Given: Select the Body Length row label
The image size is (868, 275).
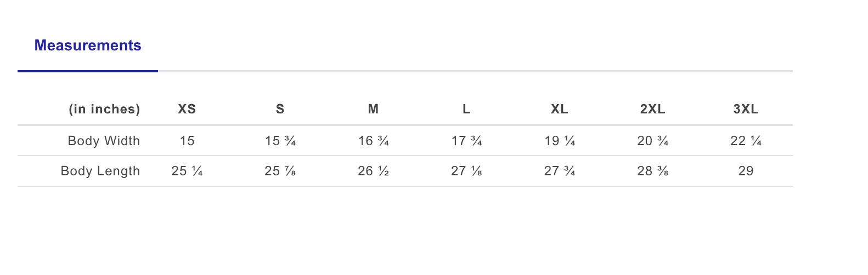Looking at the screenshot, I should 100,171.
